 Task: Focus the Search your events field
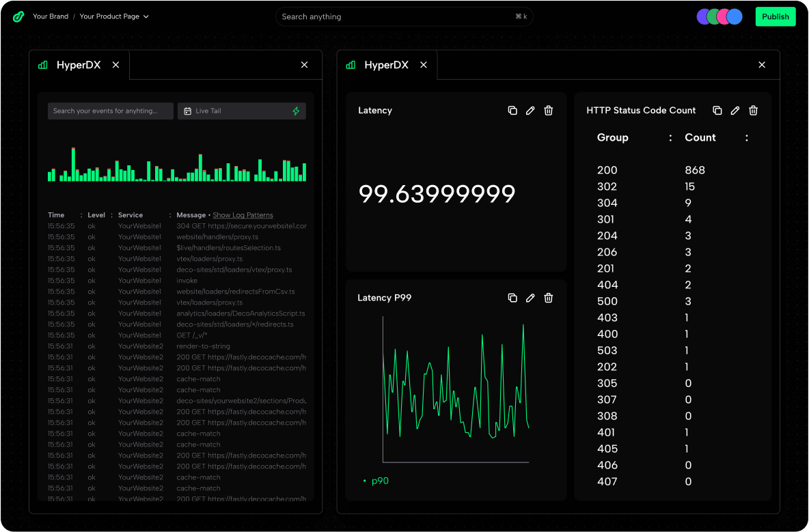(x=111, y=111)
